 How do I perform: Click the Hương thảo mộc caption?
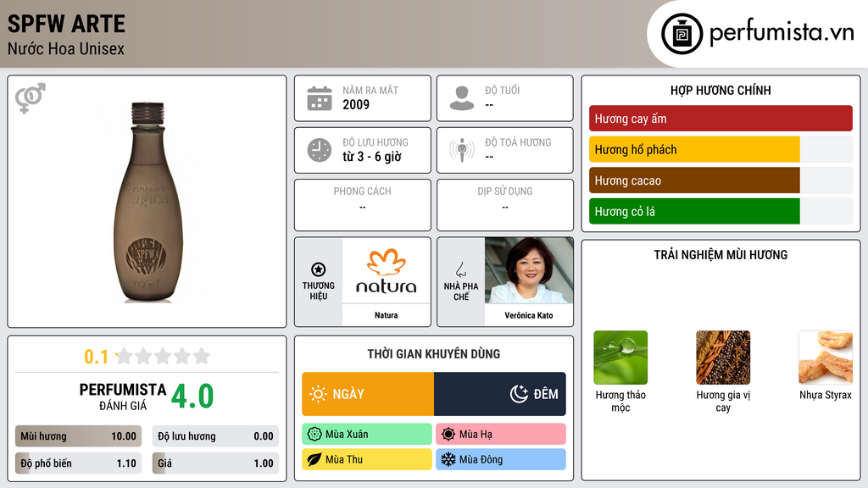click(x=620, y=401)
